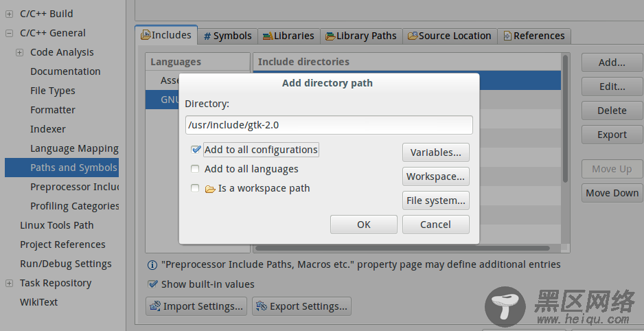The height and width of the screenshot is (331, 644).
Task: Click the Include directories column header
Action: (x=407, y=62)
